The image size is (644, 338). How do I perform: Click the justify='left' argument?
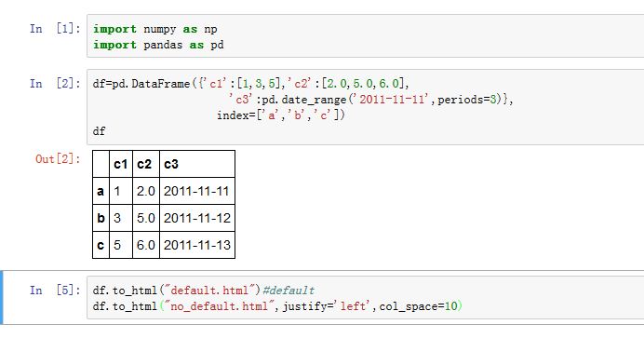327,306
